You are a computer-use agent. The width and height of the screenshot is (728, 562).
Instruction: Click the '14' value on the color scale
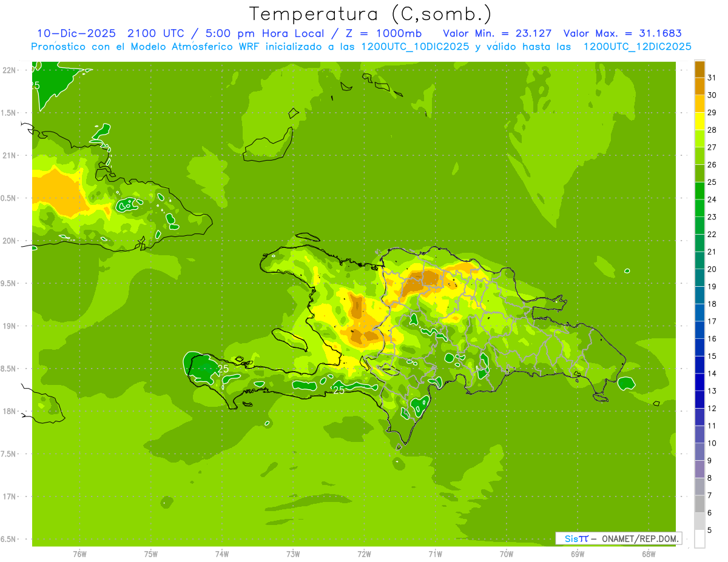pos(712,373)
